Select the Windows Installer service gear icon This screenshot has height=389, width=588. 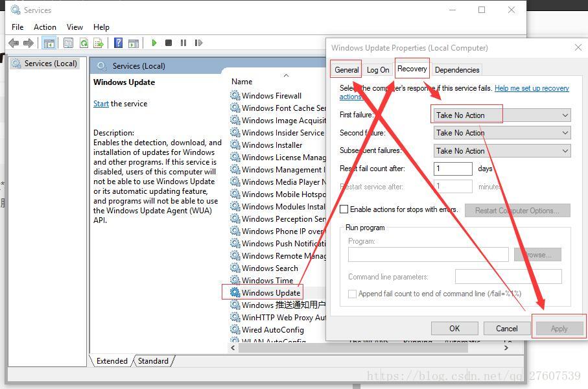(x=235, y=145)
